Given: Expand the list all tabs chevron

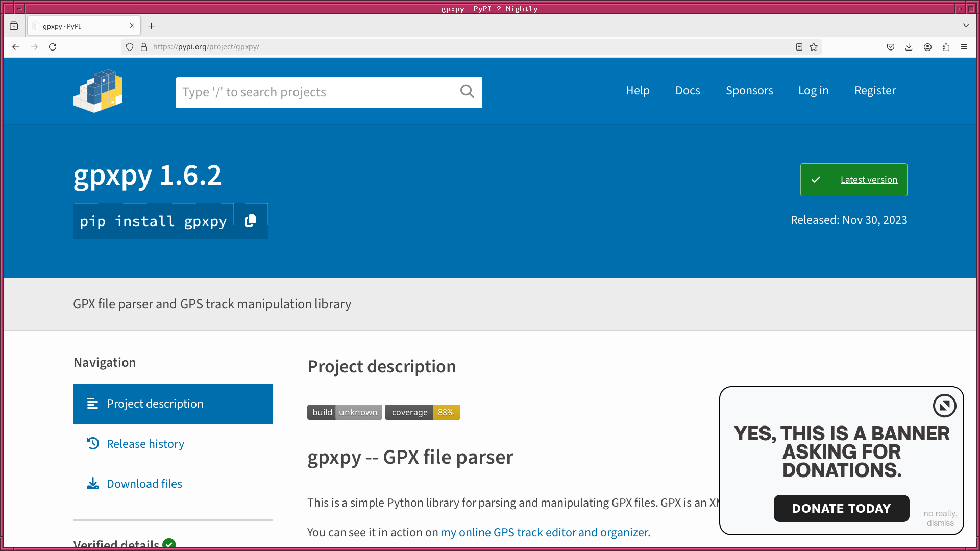Looking at the screenshot, I should click(x=966, y=26).
